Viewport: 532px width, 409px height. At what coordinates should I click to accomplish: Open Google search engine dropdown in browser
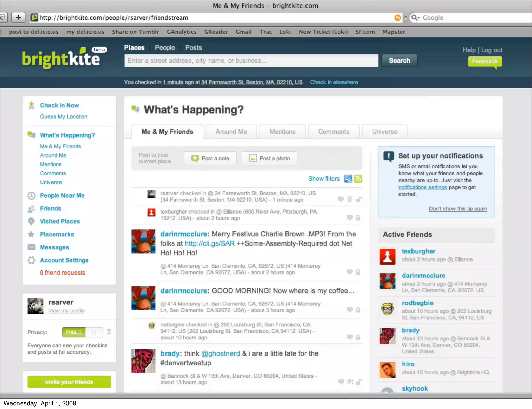416,18
